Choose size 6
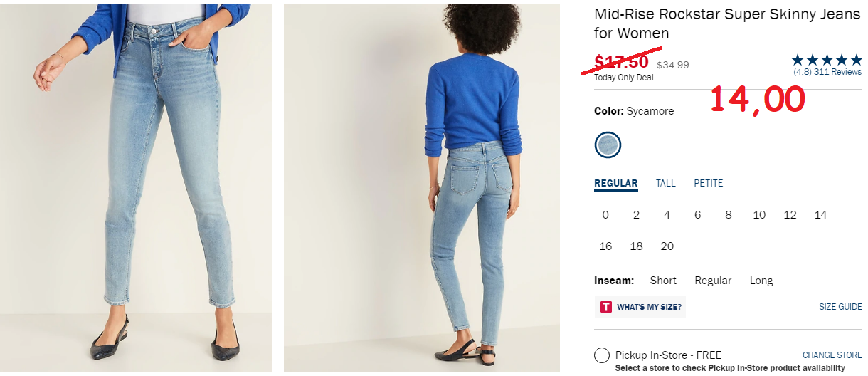The height and width of the screenshot is (376, 868). [698, 215]
